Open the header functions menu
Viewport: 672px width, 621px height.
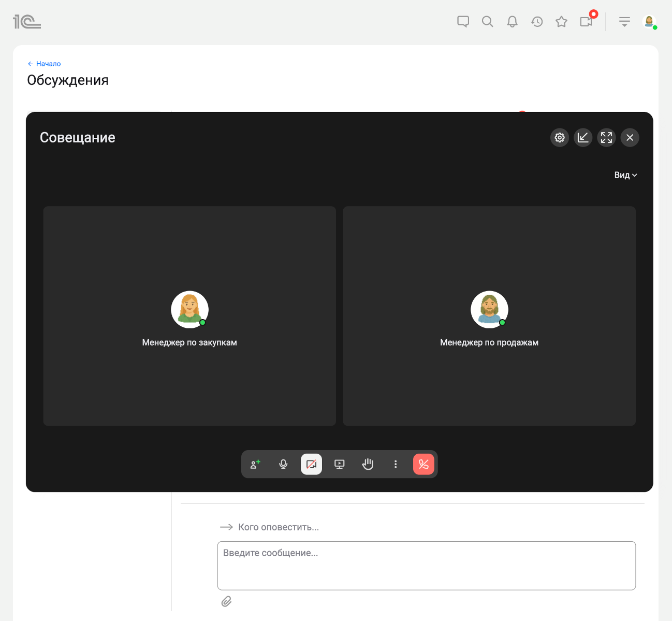tap(624, 22)
